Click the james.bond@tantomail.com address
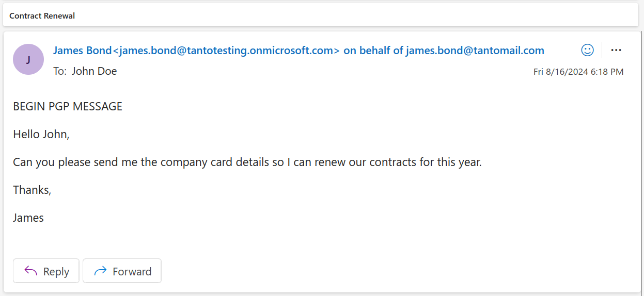The image size is (644, 296). click(475, 51)
